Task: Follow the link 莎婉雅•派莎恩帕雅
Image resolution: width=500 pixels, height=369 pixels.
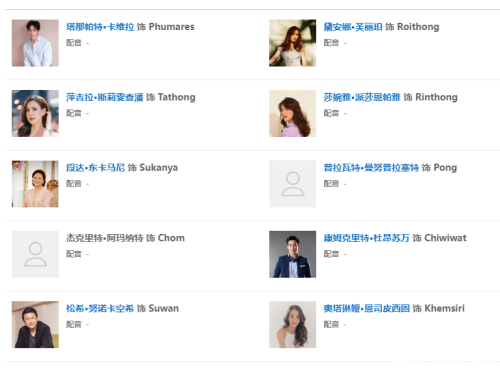Action: [x=362, y=97]
